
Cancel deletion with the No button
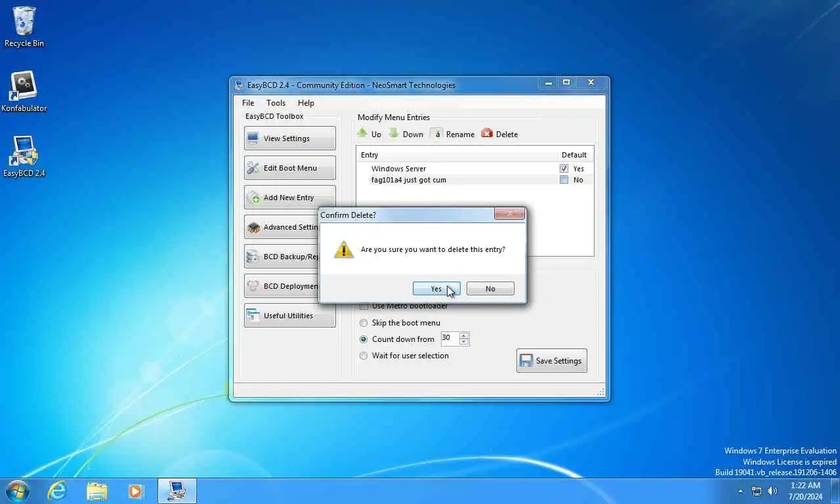(490, 289)
